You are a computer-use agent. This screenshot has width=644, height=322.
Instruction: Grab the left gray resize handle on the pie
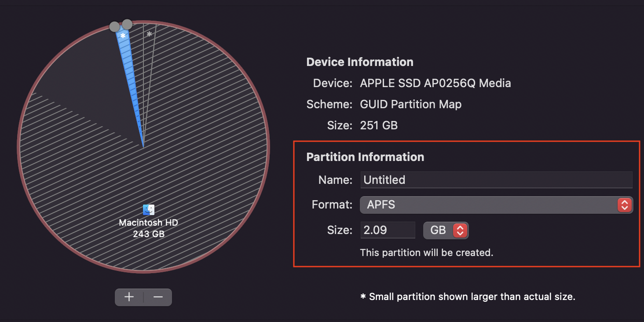[114, 27]
